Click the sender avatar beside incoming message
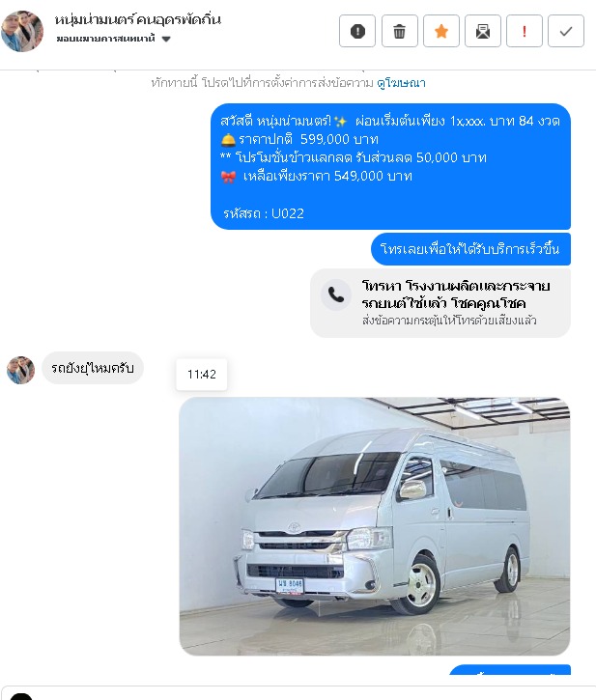The width and height of the screenshot is (596, 700). click(20, 370)
